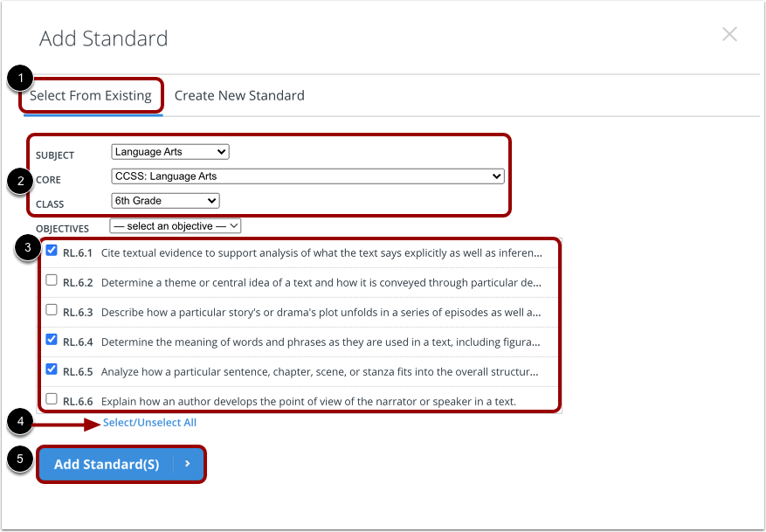The image size is (766, 532).
Task: Click the arrow icon inside Add Standard(S) button
Action: pyautogui.click(x=186, y=465)
